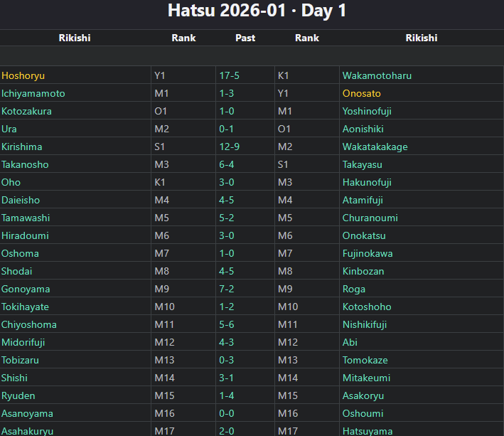Viewport: 504px width, 436px height.
Task: View the 1-2 past matchup record
Action: click(226, 307)
